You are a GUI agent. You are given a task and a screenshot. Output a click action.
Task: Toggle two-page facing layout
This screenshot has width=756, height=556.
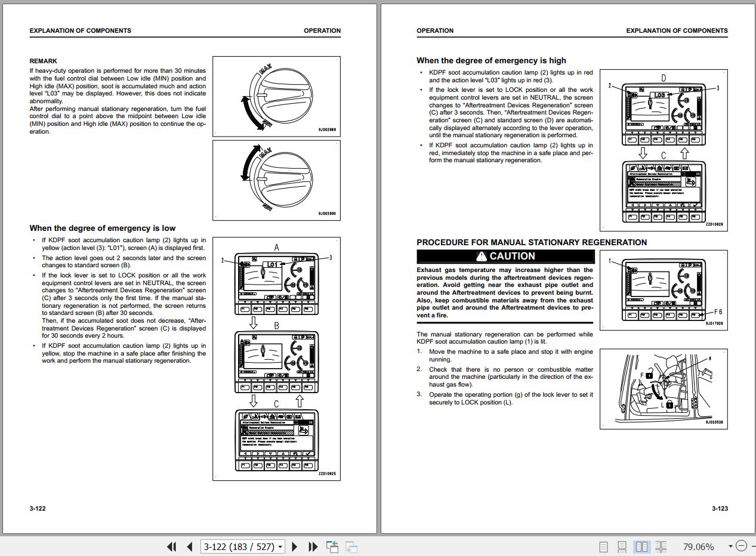[x=642, y=546]
